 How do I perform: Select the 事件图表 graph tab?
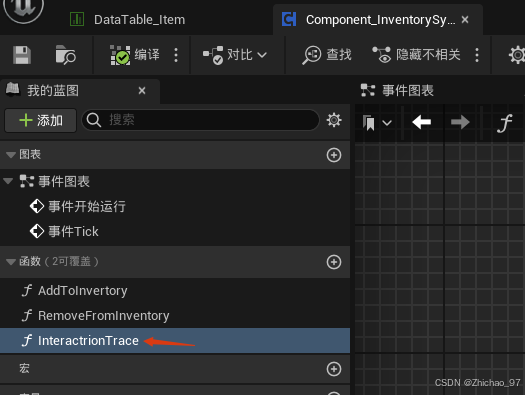click(398, 90)
